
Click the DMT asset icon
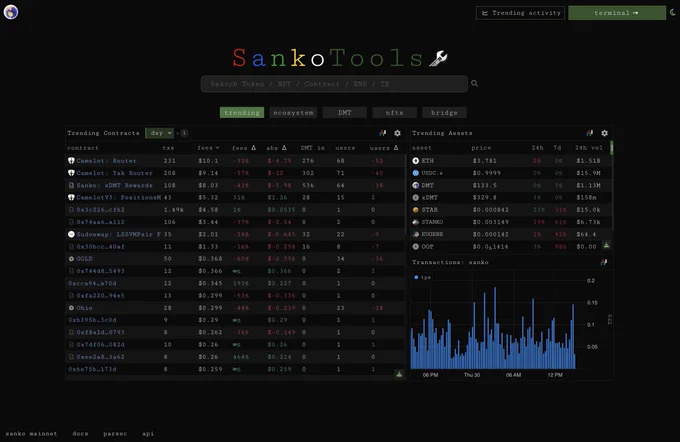point(415,185)
